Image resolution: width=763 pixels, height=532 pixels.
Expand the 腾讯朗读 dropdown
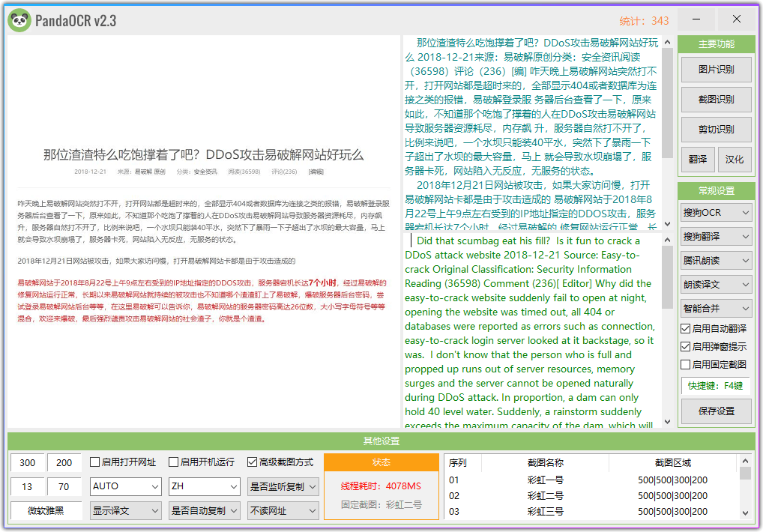click(x=716, y=261)
